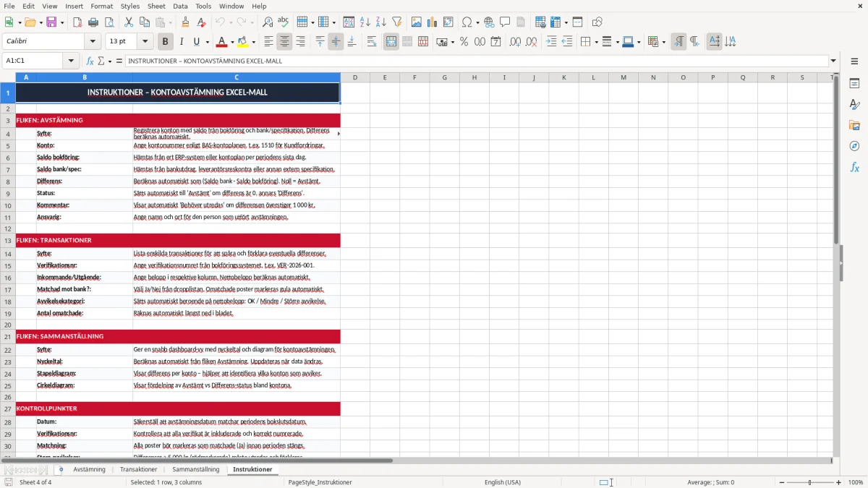Open the Select Function sum dropdown
Image resolution: width=868 pixels, height=488 pixels.
tap(109, 61)
